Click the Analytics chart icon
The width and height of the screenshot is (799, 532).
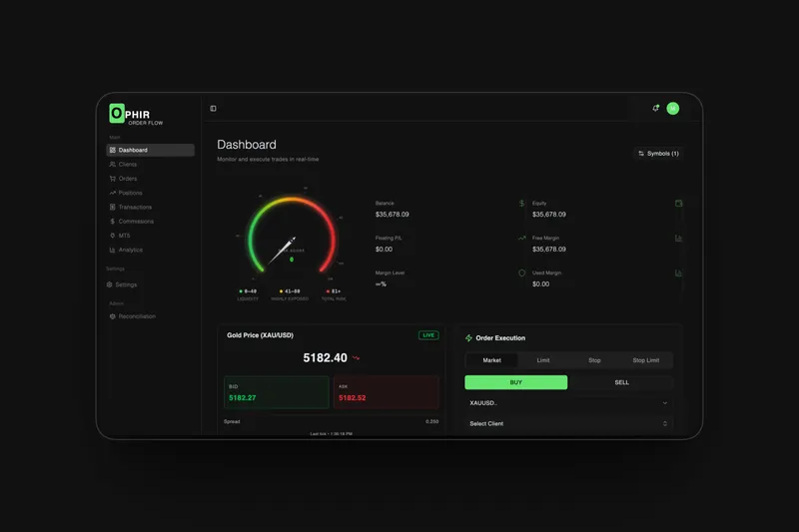113,250
